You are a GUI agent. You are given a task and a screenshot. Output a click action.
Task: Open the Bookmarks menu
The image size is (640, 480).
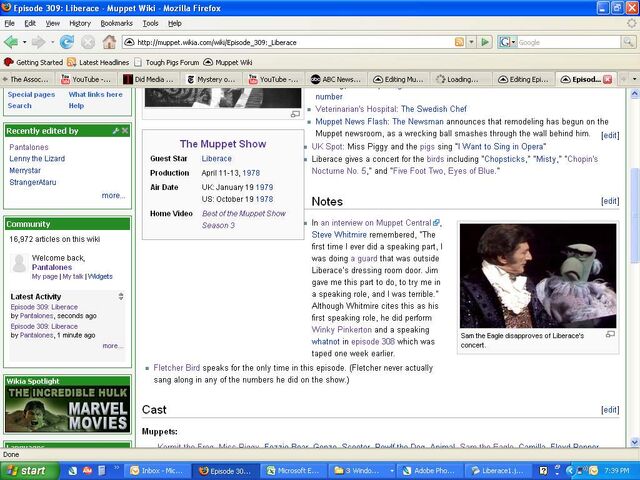point(116,23)
